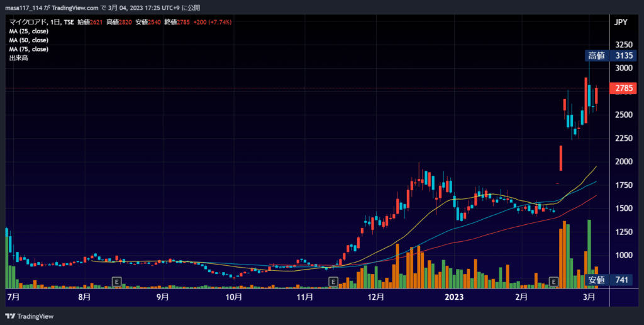The height and width of the screenshot is (325, 644).
Task: Click the 3月 label on time axis
Action: [589, 297]
